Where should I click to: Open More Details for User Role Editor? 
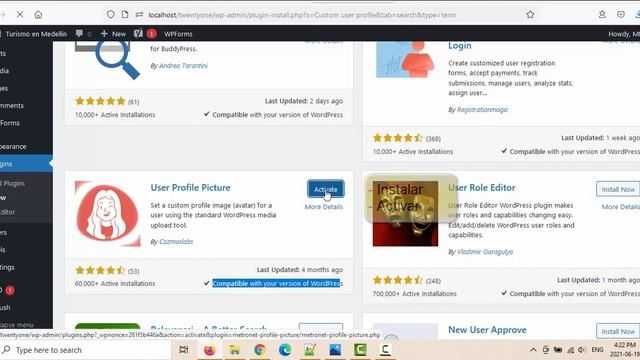[620, 207]
